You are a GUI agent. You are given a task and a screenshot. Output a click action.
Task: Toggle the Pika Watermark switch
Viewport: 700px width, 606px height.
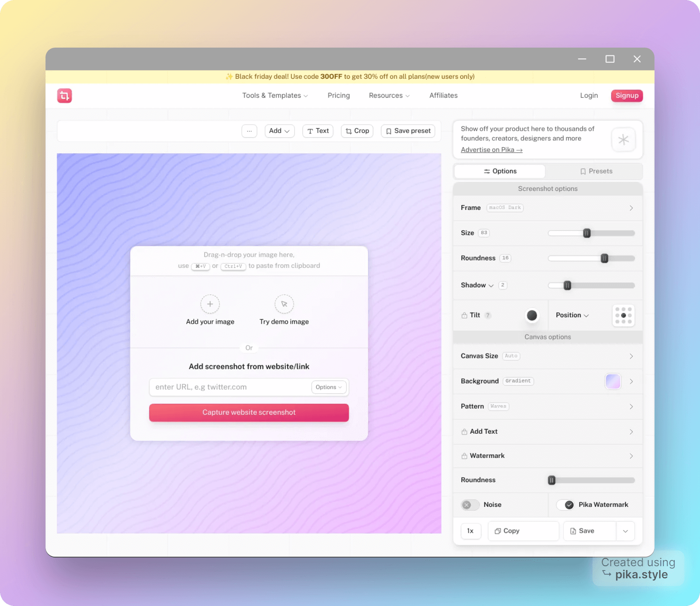[x=565, y=505]
